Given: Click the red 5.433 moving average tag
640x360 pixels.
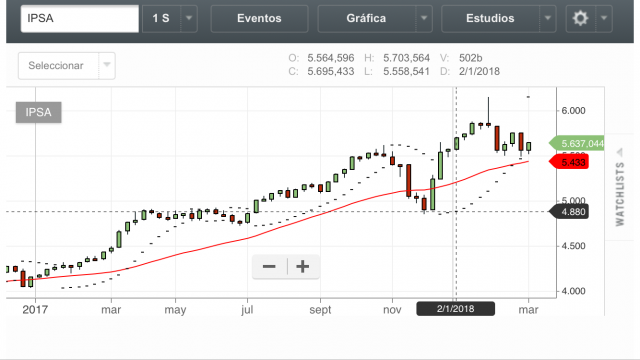Looking at the screenshot, I should coord(569,162).
